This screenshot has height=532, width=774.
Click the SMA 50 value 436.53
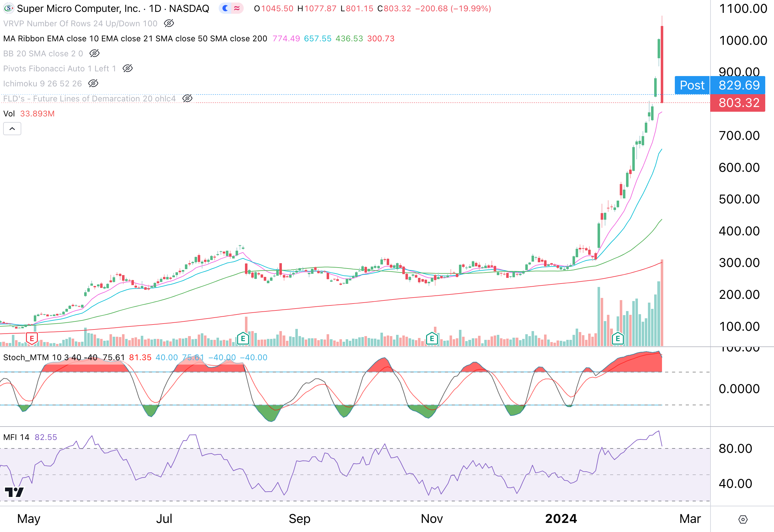pyautogui.click(x=349, y=39)
